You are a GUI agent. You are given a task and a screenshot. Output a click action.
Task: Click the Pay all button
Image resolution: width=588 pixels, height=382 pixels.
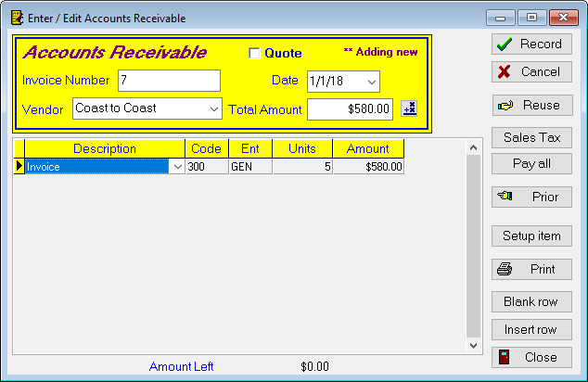tap(531, 164)
